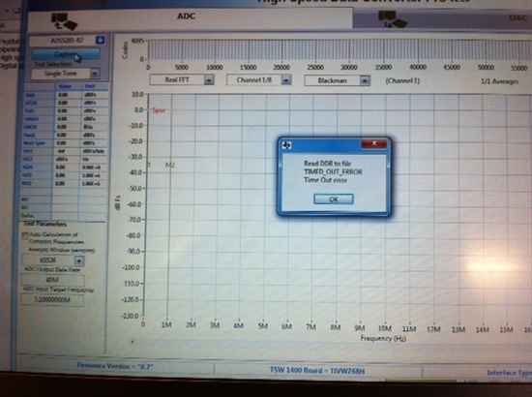This screenshot has width=532, height=397.
Task: Click the Interface Type status bar entry
Action: pos(509,373)
